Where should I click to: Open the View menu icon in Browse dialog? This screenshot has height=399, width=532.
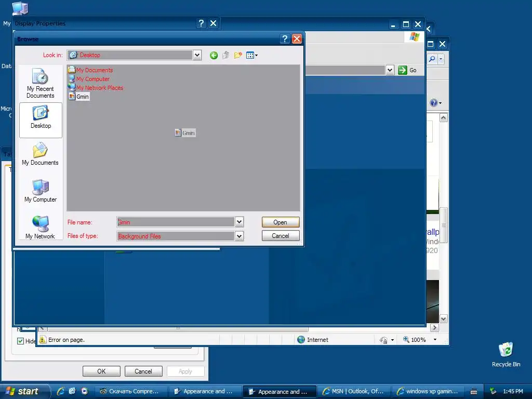pos(252,55)
